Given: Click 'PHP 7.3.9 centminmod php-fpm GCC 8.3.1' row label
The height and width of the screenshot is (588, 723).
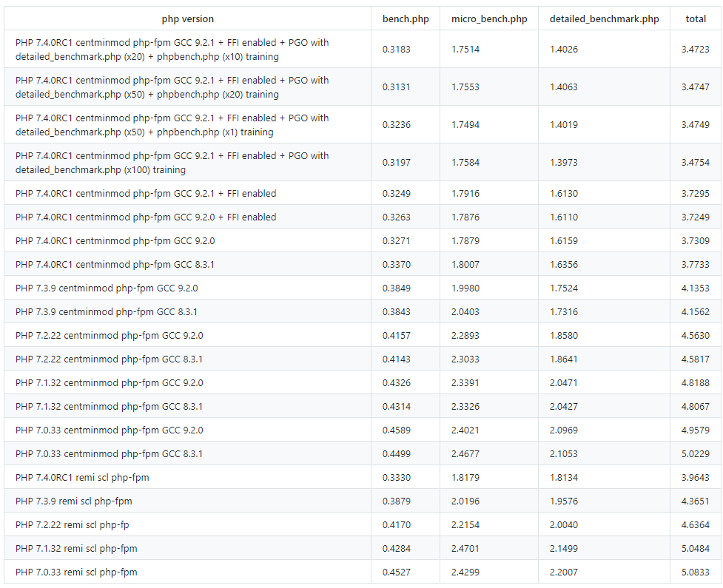Looking at the screenshot, I should pyautogui.click(x=106, y=312).
